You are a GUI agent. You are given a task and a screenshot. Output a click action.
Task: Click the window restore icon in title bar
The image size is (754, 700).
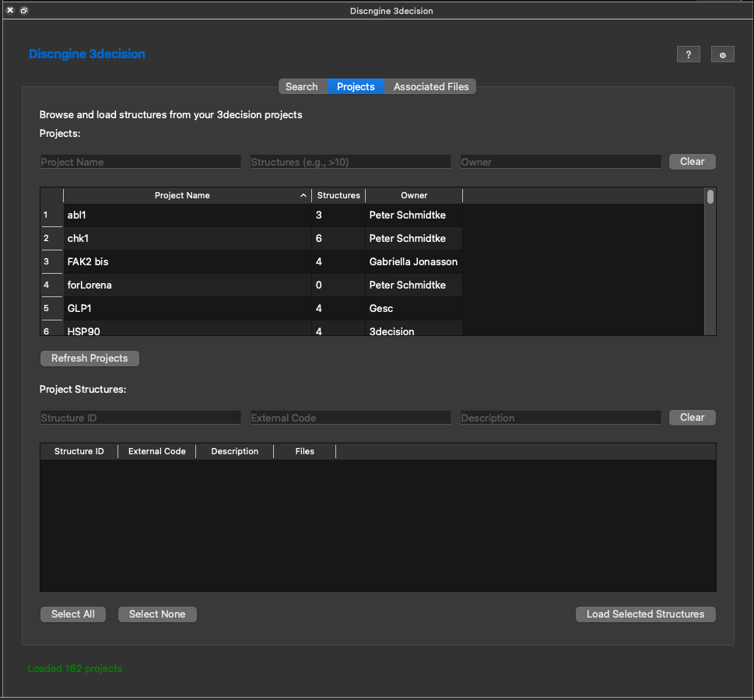click(24, 10)
